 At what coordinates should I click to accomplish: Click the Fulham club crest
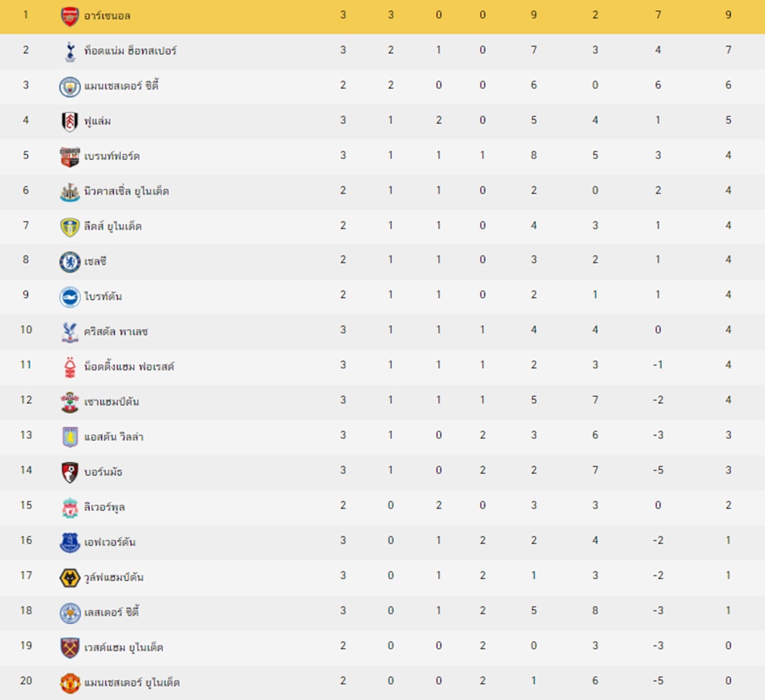[70, 122]
